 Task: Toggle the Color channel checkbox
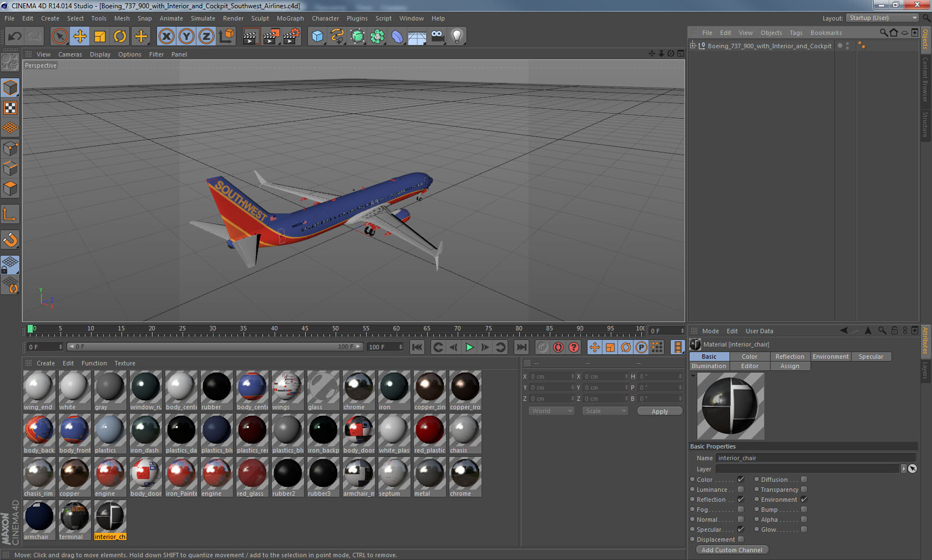click(741, 480)
